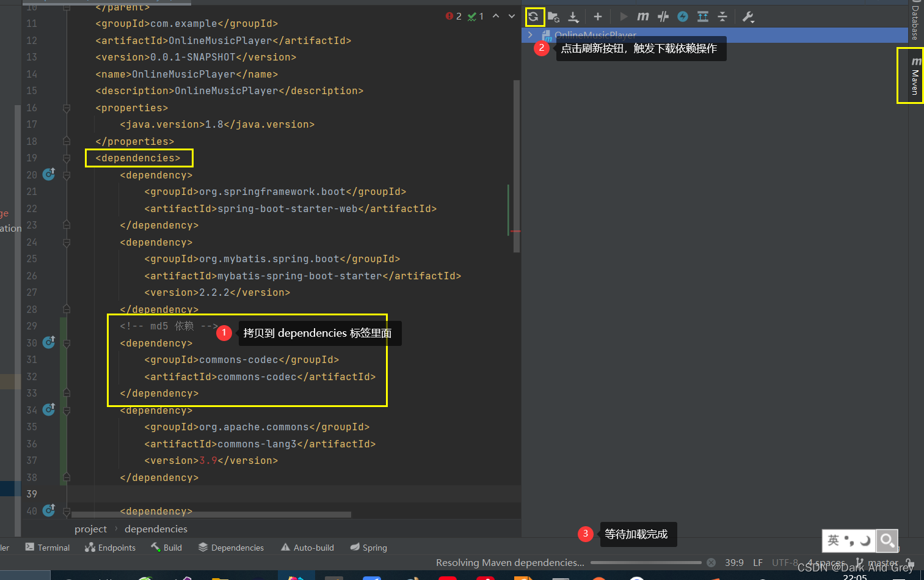This screenshot has width=924, height=580.
Task: Toggle Skip Tests mode icon
Action: click(x=663, y=17)
